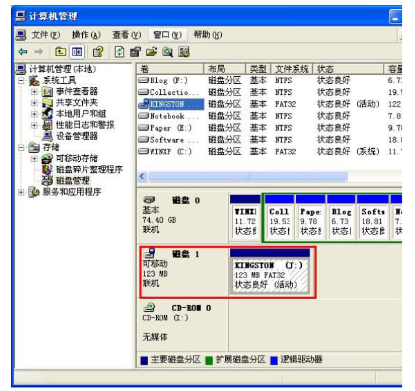Click the 布局 column header
This screenshot has height=391, width=415.
point(225,69)
